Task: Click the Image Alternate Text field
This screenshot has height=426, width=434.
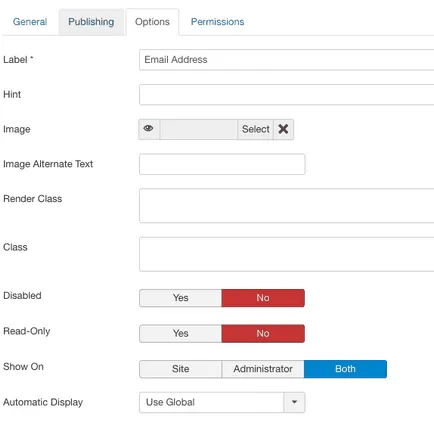Action: (x=222, y=164)
